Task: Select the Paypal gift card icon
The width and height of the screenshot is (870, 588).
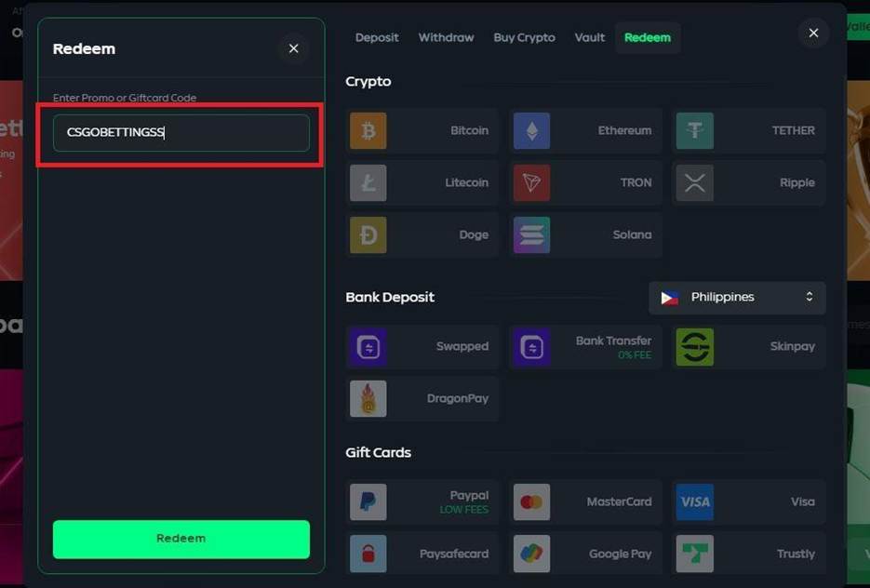Action: 368,502
